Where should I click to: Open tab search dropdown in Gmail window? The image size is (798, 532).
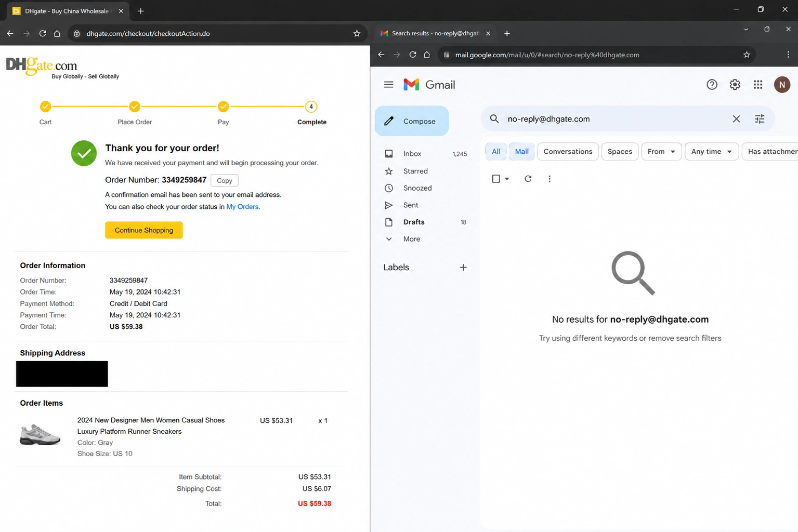coord(746,29)
